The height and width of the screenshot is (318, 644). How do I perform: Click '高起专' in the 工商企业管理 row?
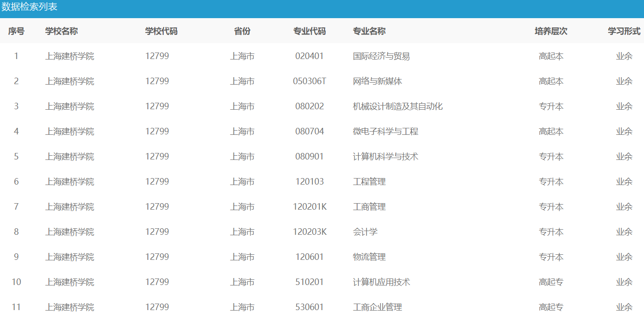pyautogui.click(x=551, y=307)
